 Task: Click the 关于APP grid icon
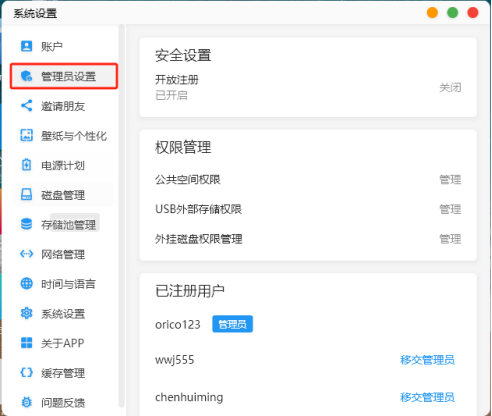click(27, 343)
